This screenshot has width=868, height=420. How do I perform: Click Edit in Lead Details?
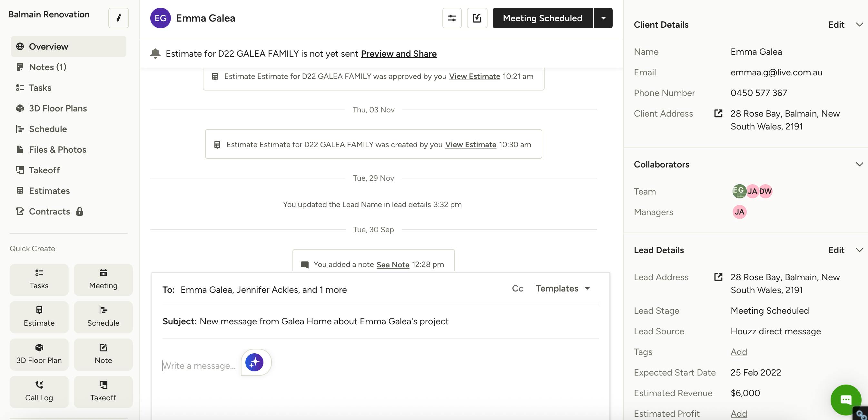click(x=836, y=250)
